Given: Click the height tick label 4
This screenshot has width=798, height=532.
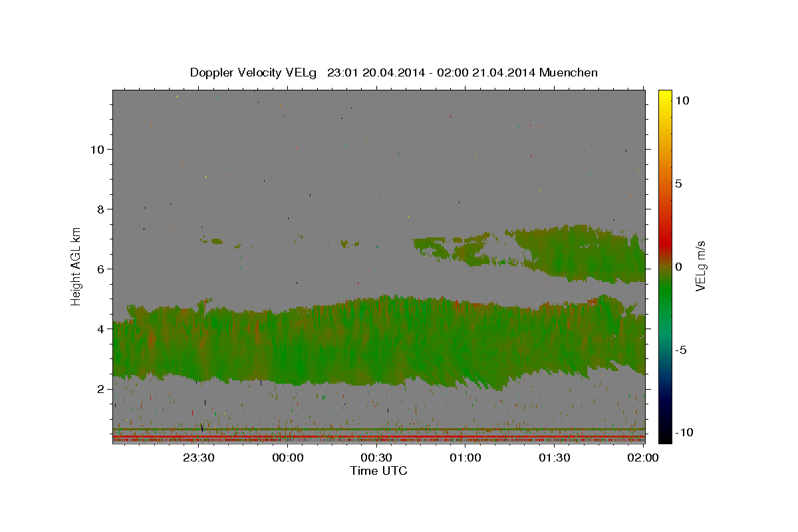Looking at the screenshot, I should click(100, 329).
